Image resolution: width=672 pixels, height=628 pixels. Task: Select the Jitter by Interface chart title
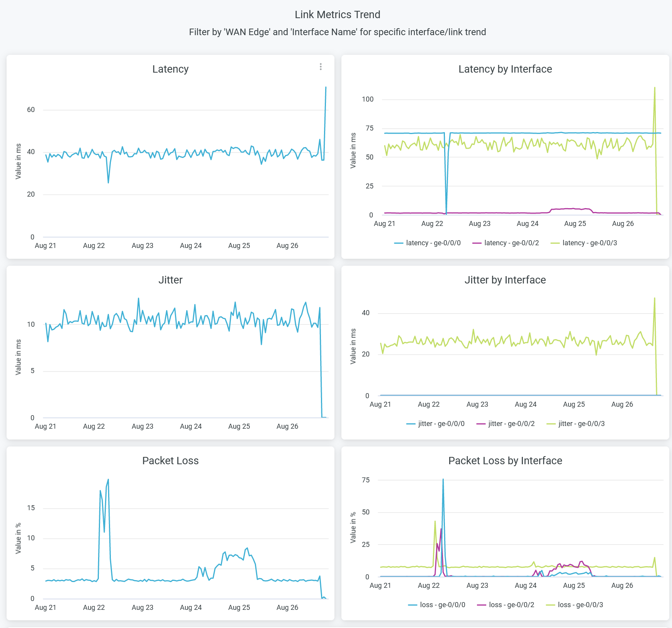tap(505, 280)
